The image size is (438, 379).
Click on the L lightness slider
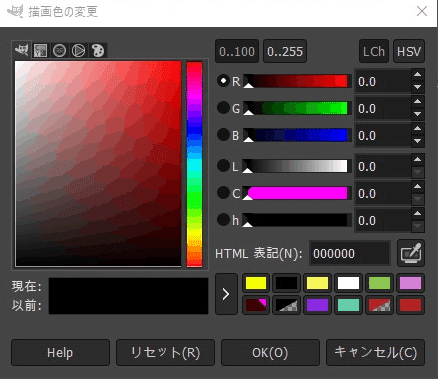(297, 166)
